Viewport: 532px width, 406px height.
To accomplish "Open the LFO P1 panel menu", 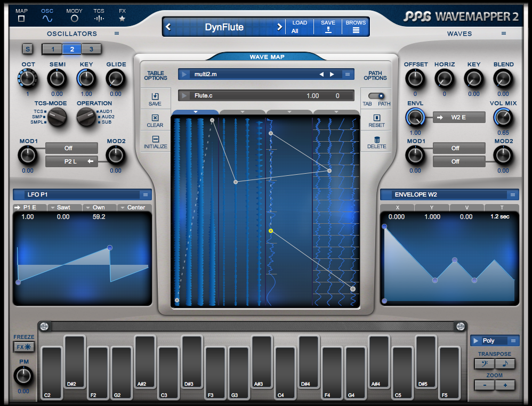I will (145, 194).
